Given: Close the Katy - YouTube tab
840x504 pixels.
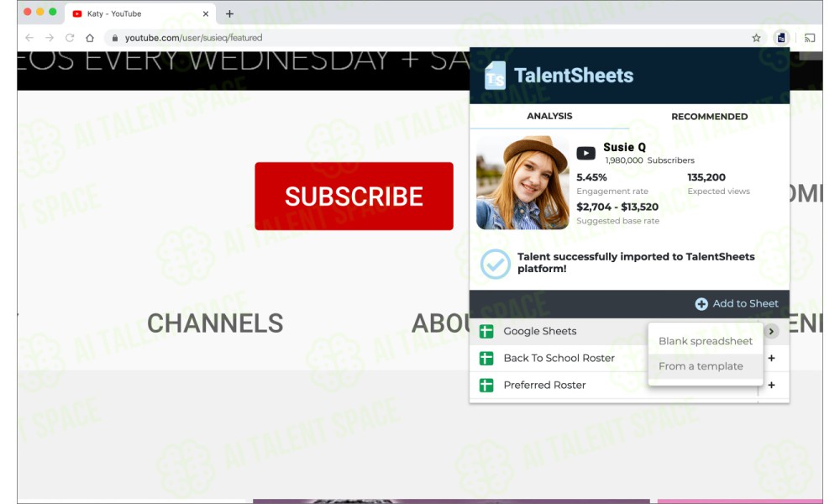Looking at the screenshot, I should click(206, 14).
